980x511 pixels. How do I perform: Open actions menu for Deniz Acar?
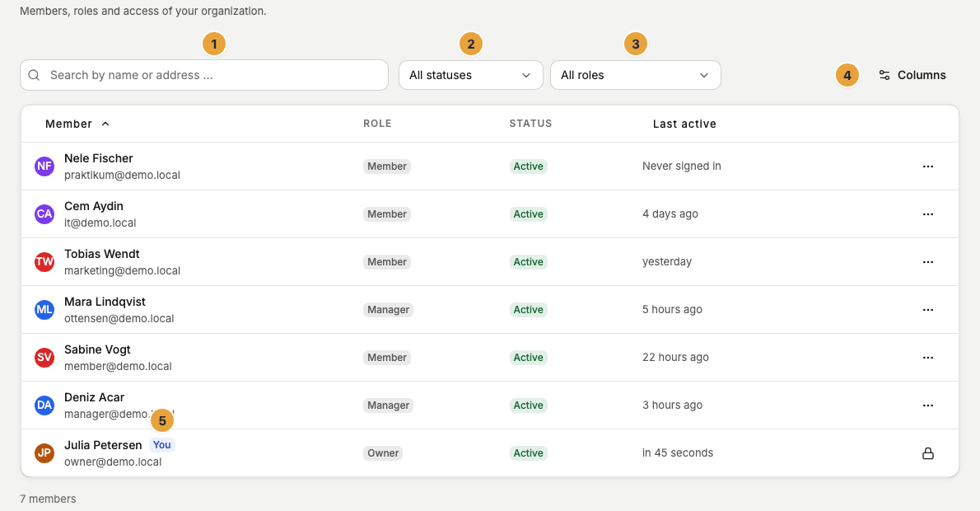pos(927,406)
